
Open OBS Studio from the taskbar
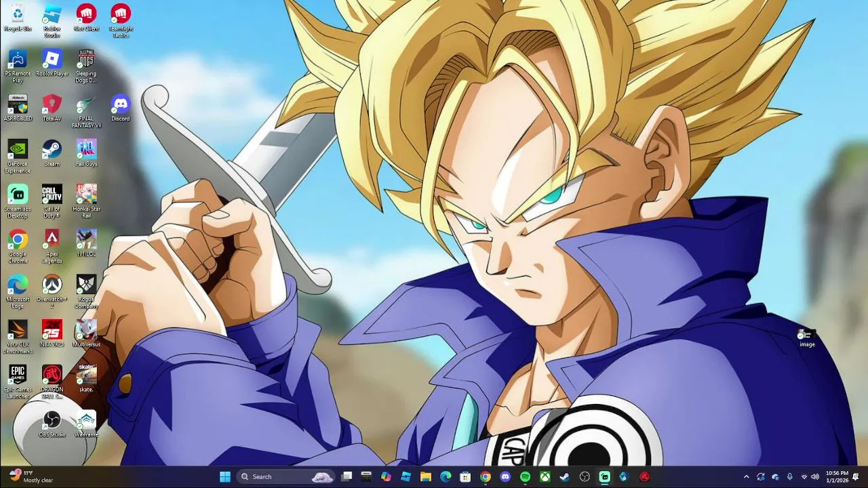(585, 476)
